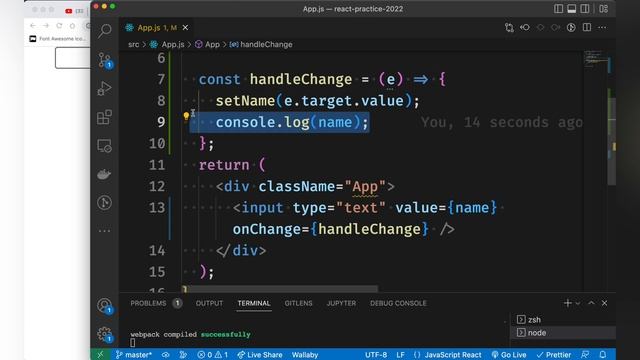Open the Search view in the activity bar
Screen dimensions: 640x360
click(105, 31)
